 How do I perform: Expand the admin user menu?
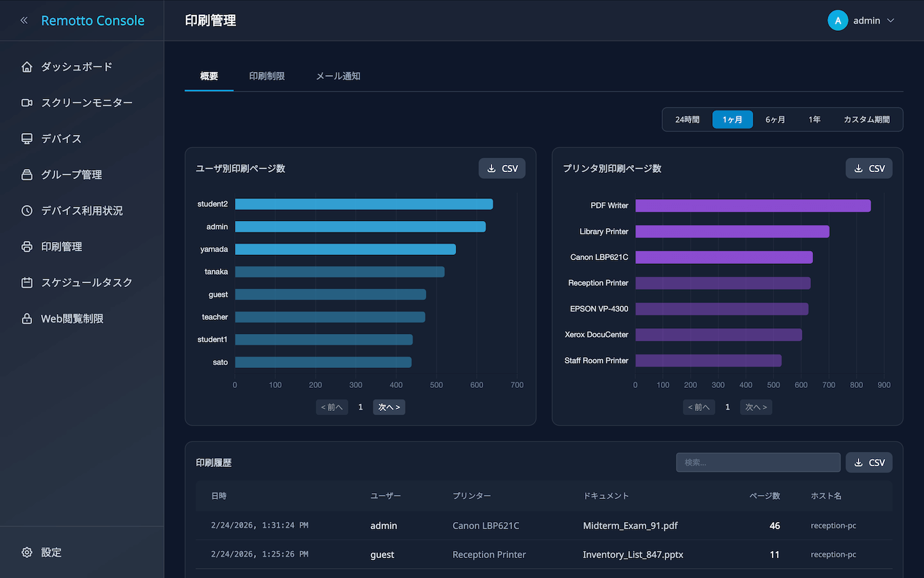[862, 21]
